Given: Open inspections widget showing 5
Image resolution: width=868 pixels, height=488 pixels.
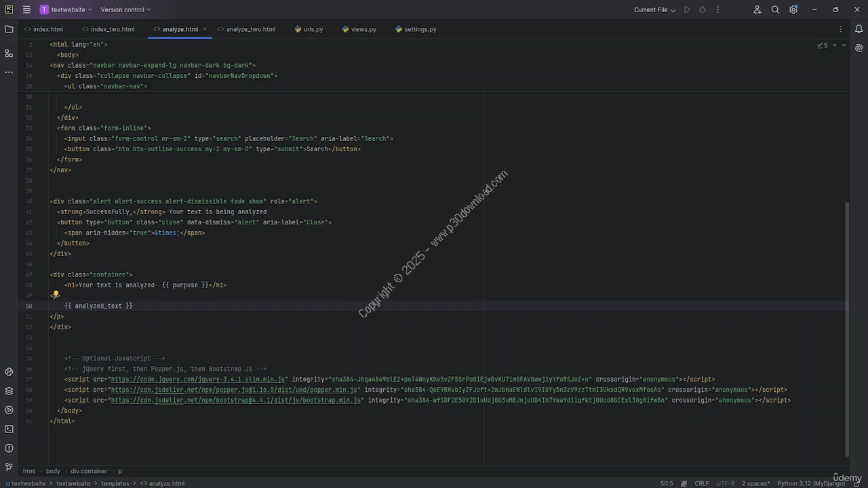Looking at the screenshot, I should coord(823,45).
